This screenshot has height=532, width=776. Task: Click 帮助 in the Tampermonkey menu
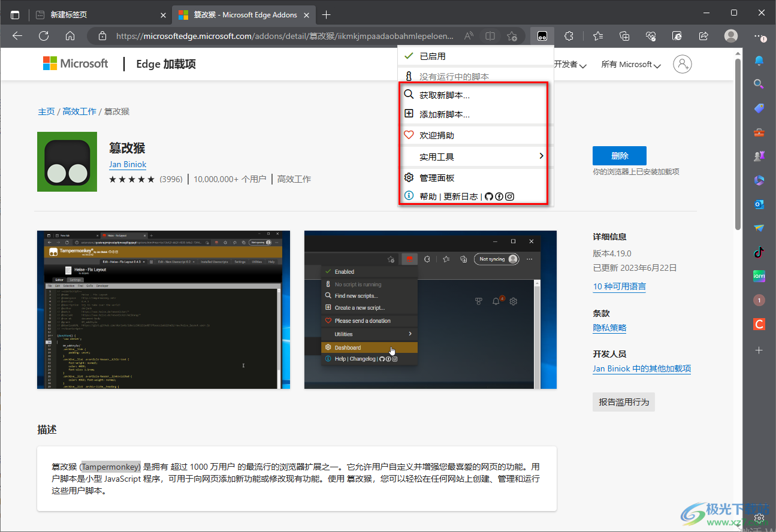tap(428, 197)
